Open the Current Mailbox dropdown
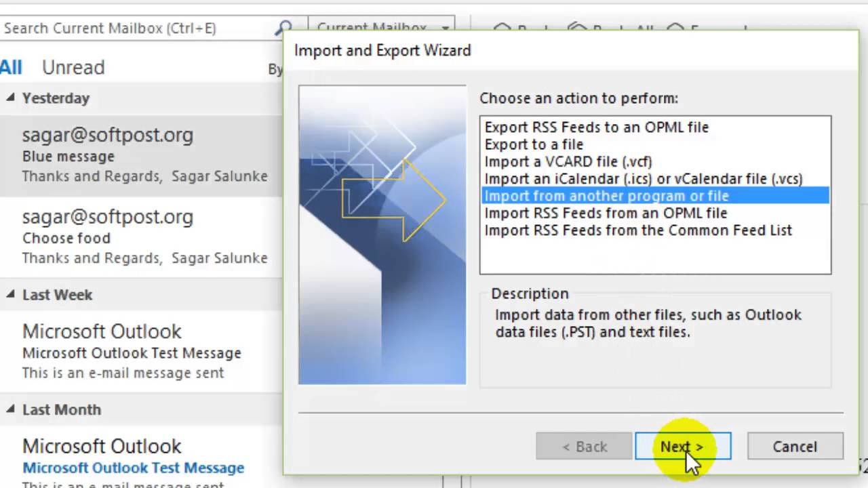The image size is (868, 488). (x=382, y=28)
